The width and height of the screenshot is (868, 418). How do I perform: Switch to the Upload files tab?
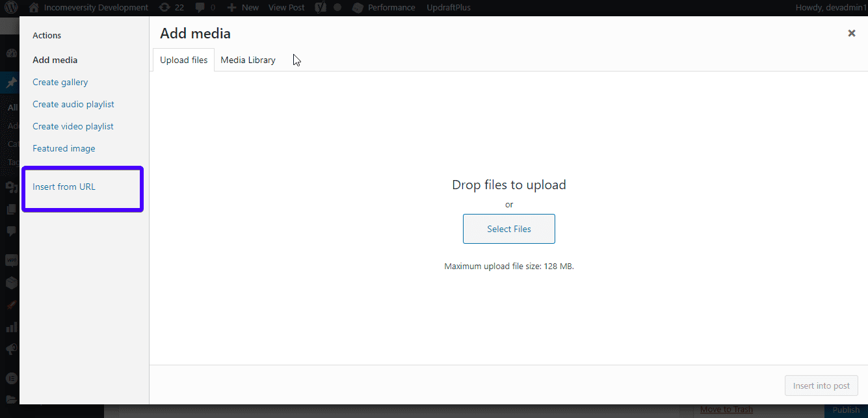tap(184, 60)
